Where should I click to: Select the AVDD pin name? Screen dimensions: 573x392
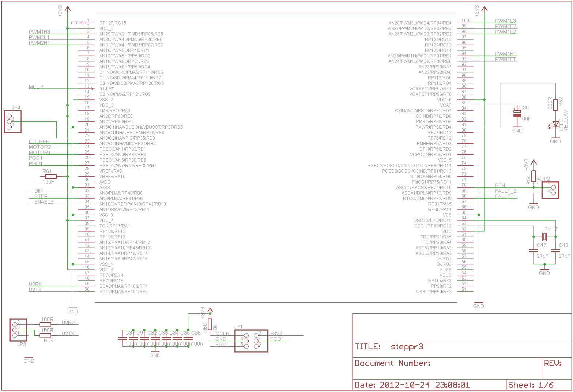pyautogui.click(x=105, y=182)
